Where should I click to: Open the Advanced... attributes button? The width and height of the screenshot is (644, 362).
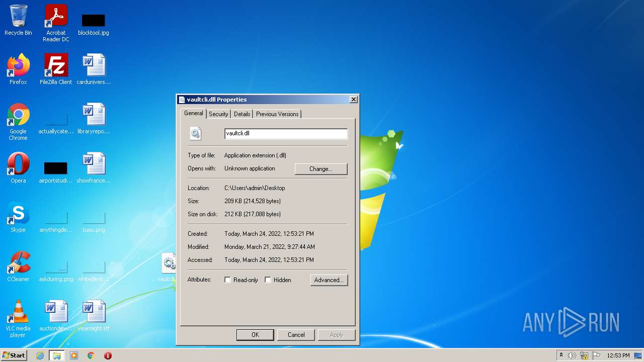(x=329, y=280)
